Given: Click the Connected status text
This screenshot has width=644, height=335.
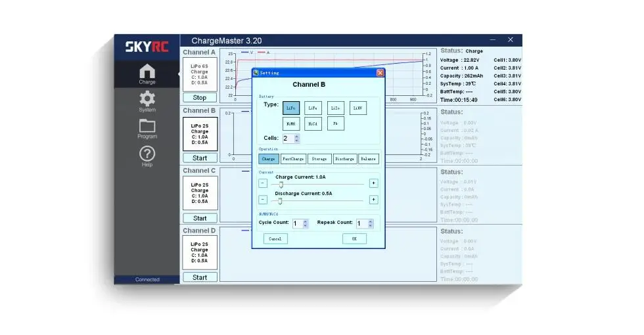Looking at the screenshot, I should pos(147,280).
